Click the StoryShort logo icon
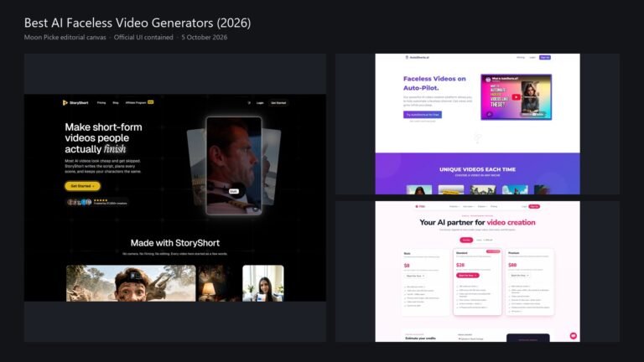 65,102
